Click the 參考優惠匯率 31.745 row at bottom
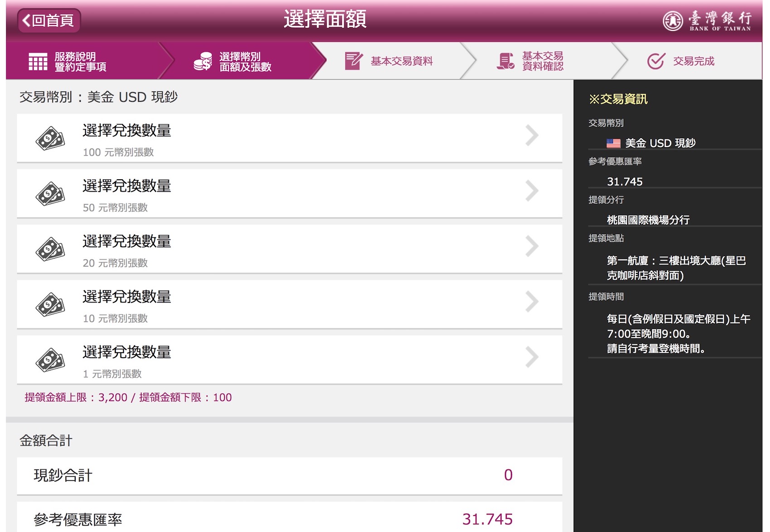The image size is (770, 532). click(x=289, y=518)
